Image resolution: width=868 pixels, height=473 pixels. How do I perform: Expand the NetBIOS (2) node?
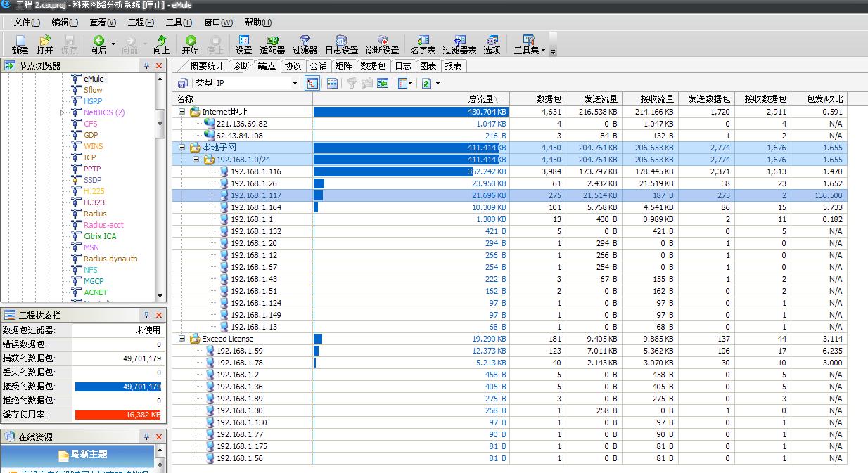(62, 112)
